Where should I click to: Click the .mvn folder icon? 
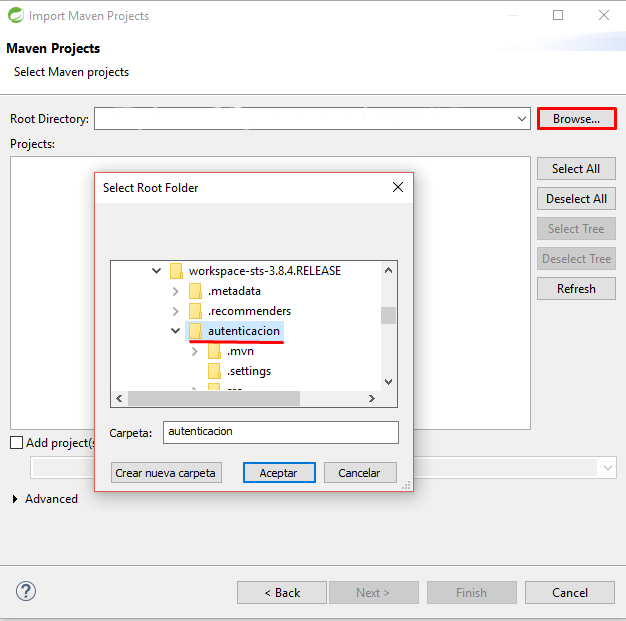[x=214, y=351]
